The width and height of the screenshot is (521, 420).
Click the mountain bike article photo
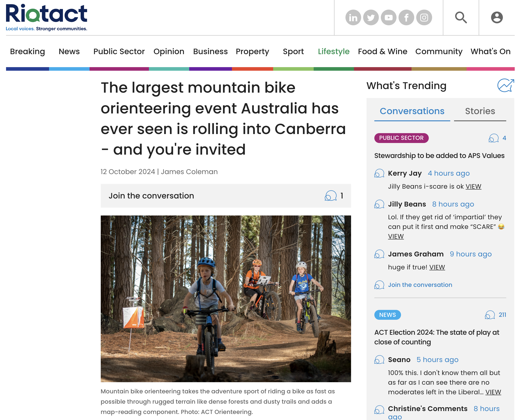[x=226, y=298]
